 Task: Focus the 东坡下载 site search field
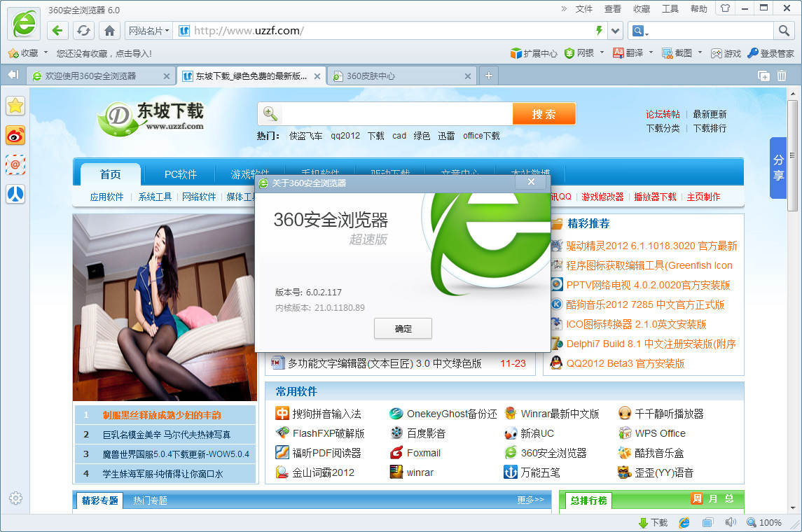click(x=397, y=114)
